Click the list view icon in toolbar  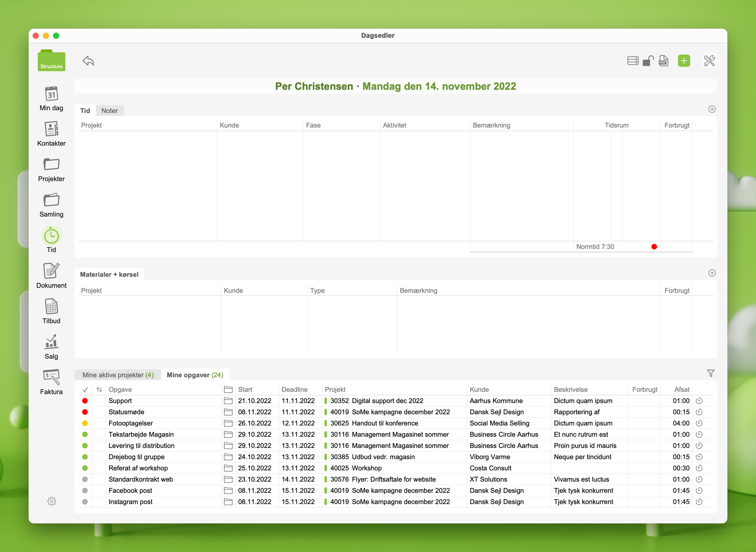pos(633,61)
